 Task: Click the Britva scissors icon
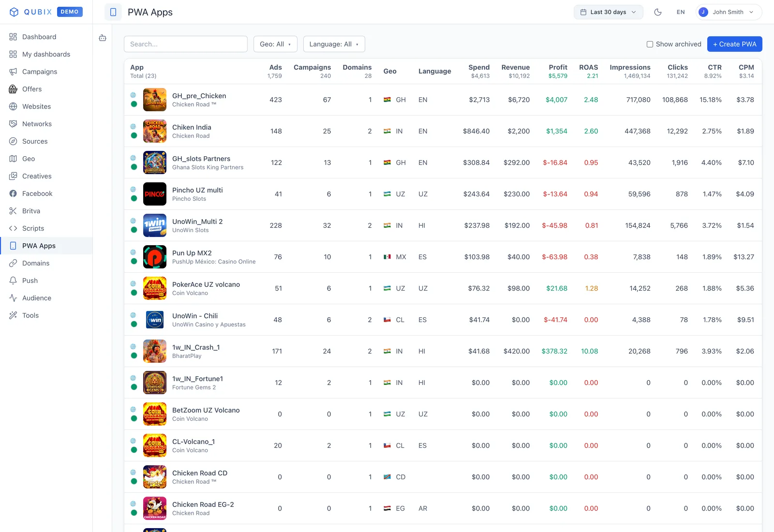(x=13, y=211)
